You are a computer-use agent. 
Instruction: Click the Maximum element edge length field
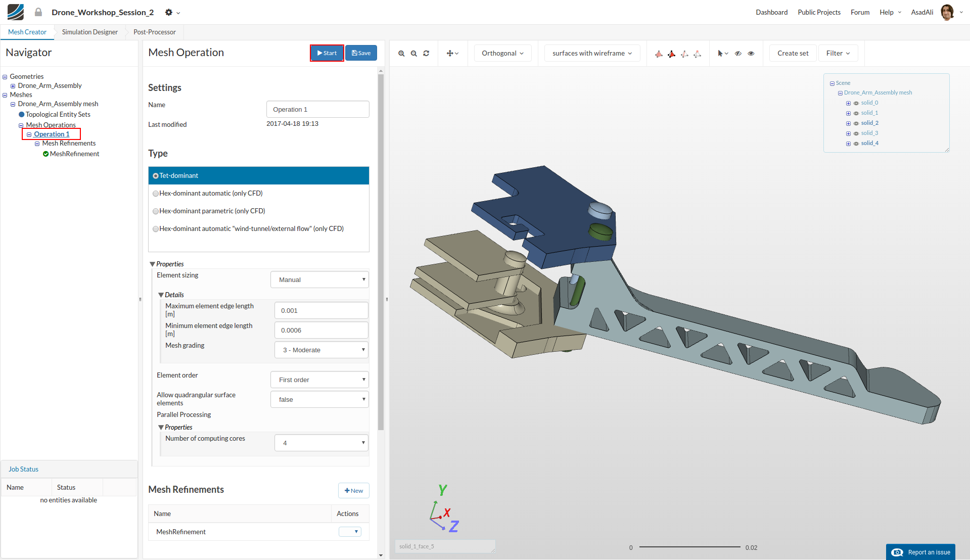[x=321, y=311]
